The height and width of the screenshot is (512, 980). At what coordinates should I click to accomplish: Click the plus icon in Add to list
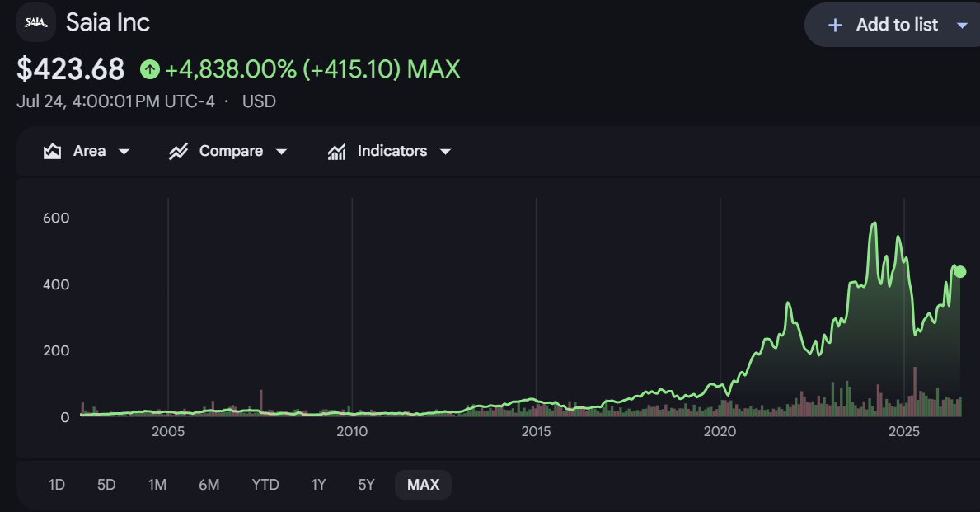(x=835, y=25)
